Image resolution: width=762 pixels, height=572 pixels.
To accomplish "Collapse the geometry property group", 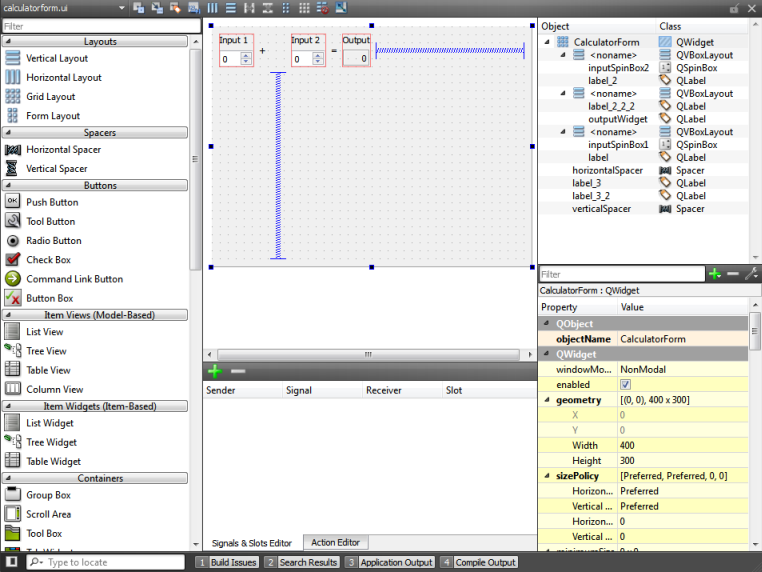I will (546, 400).
